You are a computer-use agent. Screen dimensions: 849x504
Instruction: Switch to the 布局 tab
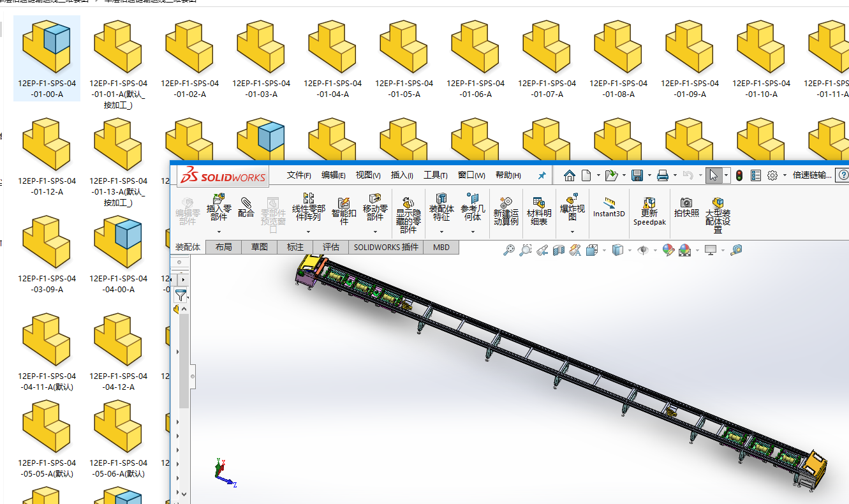pyautogui.click(x=224, y=247)
